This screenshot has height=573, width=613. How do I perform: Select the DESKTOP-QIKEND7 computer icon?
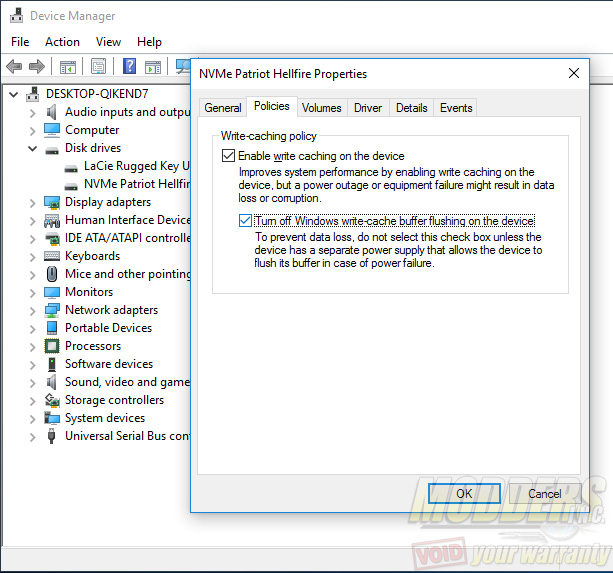(x=33, y=94)
